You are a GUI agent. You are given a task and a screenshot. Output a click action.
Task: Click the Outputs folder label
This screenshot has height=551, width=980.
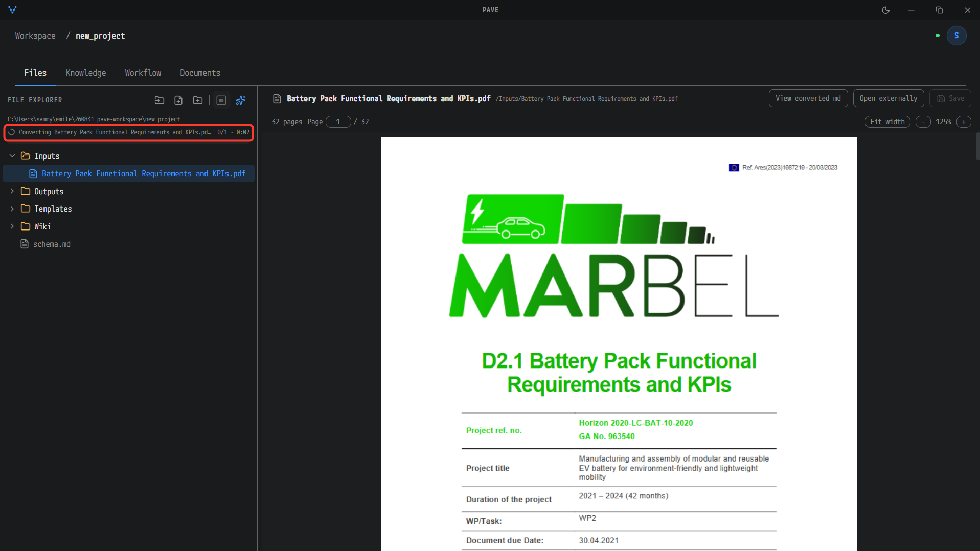click(49, 191)
